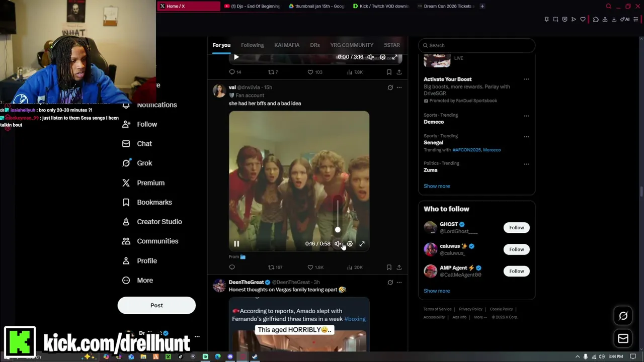Open the YRG COMMUNITY tab
Screen dimensions: 644x362
click(352, 45)
